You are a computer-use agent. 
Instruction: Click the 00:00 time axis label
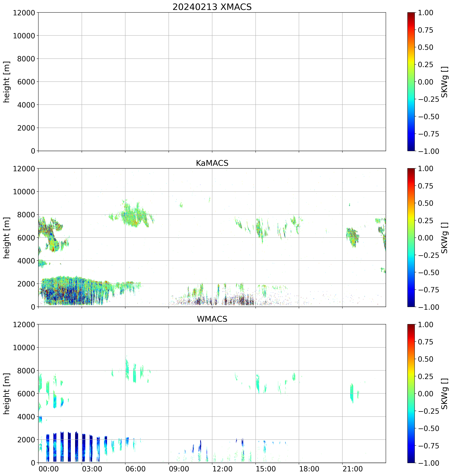click(x=49, y=469)
